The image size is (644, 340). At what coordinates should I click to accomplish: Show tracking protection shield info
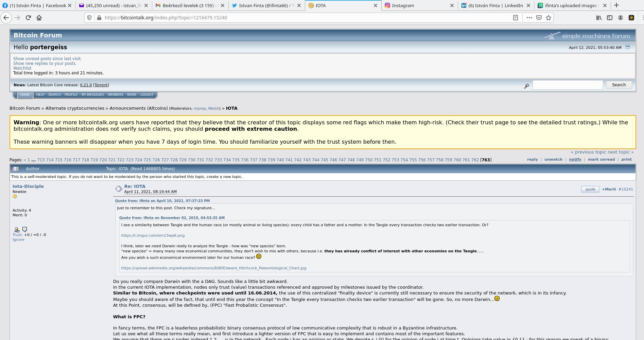[x=89, y=18]
